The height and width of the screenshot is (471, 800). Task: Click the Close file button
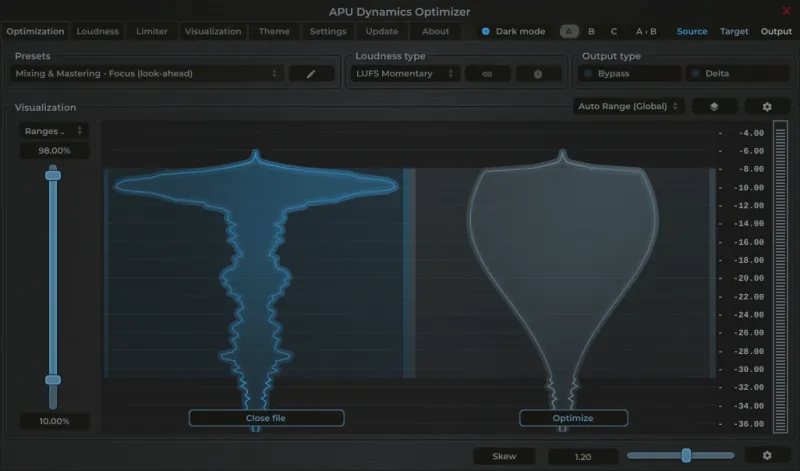point(266,418)
